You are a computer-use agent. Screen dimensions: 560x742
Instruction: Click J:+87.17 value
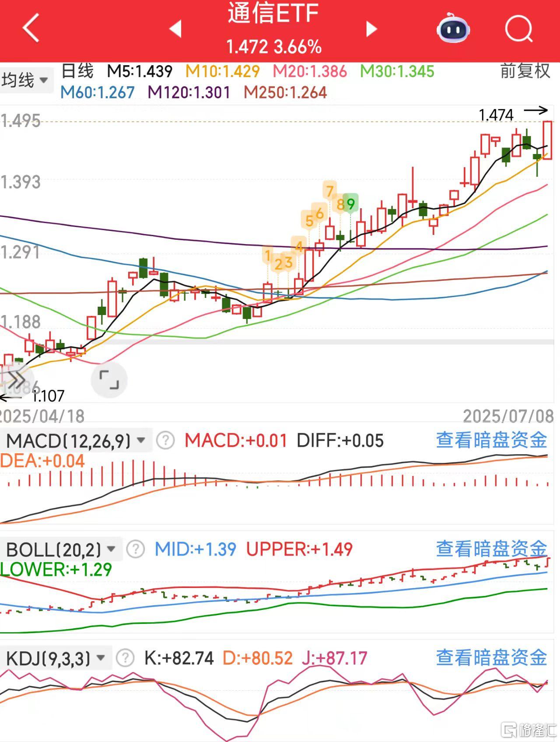[335, 658]
